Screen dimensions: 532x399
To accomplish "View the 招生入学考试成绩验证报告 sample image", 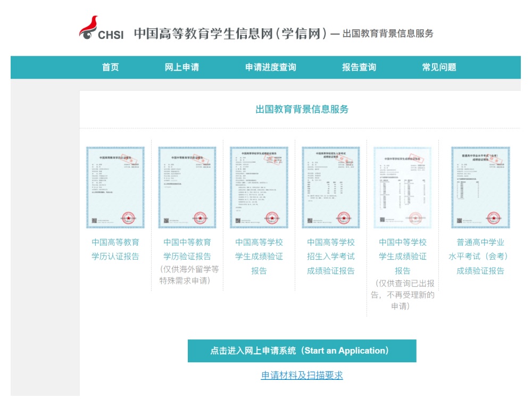I will (331, 187).
